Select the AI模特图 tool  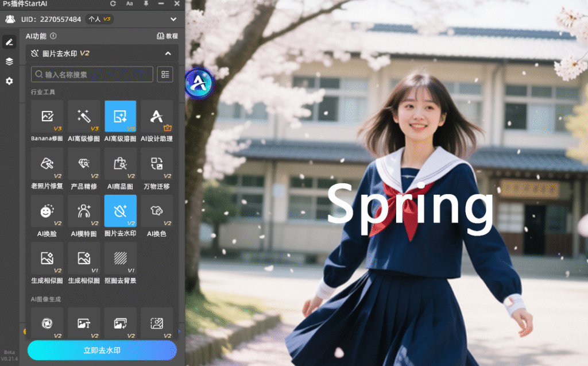point(84,211)
